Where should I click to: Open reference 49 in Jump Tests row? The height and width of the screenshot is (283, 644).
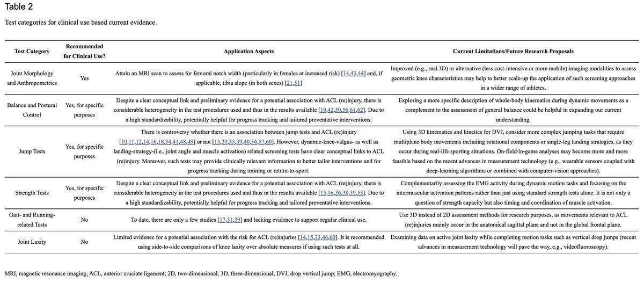pos(191,142)
